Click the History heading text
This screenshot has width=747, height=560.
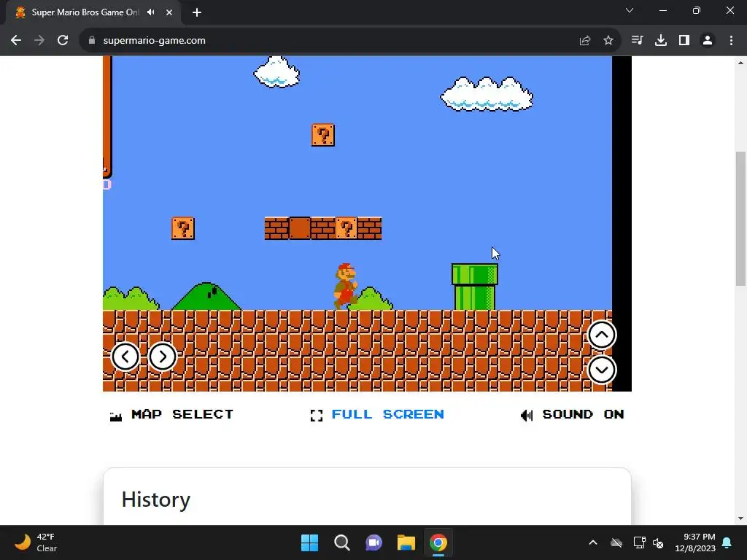click(156, 499)
